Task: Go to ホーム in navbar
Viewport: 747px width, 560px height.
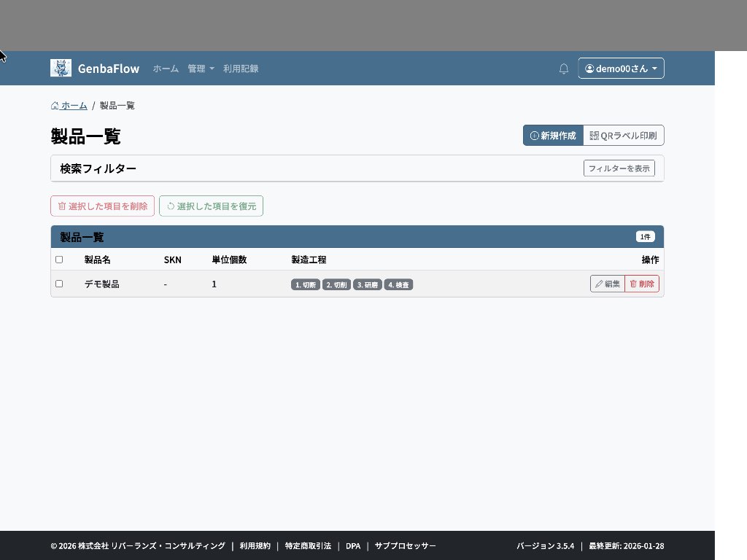Action: (166, 69)
